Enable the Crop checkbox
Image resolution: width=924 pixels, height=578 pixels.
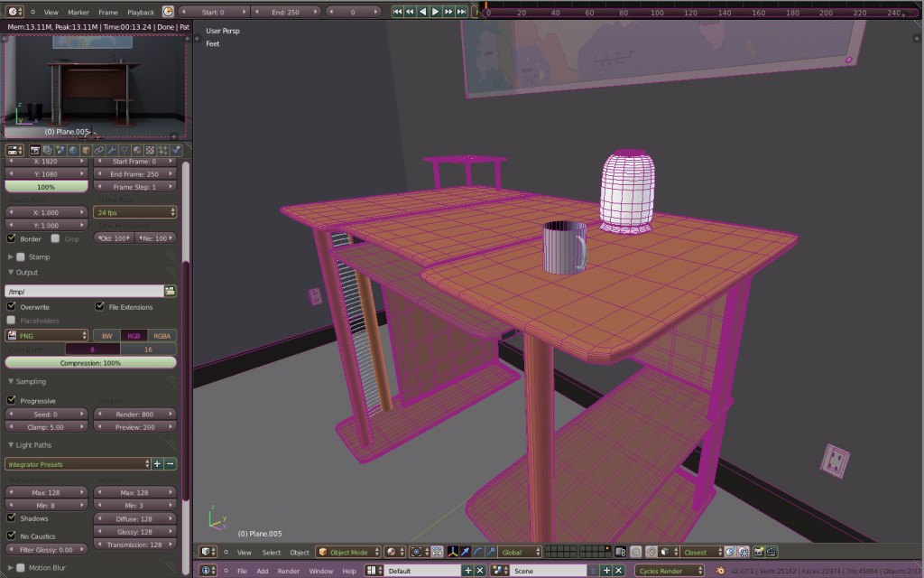tap(56, 238)
